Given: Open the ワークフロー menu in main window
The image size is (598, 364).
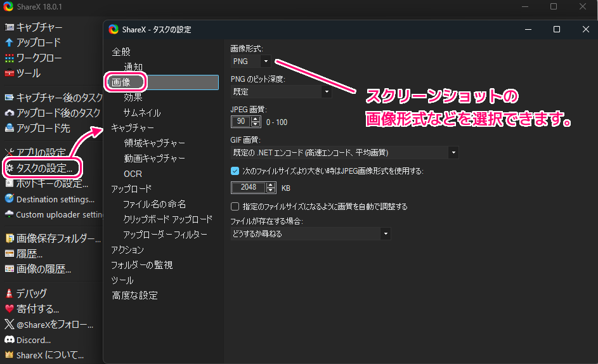Looking at the screenshot, I should coord(39,58).
